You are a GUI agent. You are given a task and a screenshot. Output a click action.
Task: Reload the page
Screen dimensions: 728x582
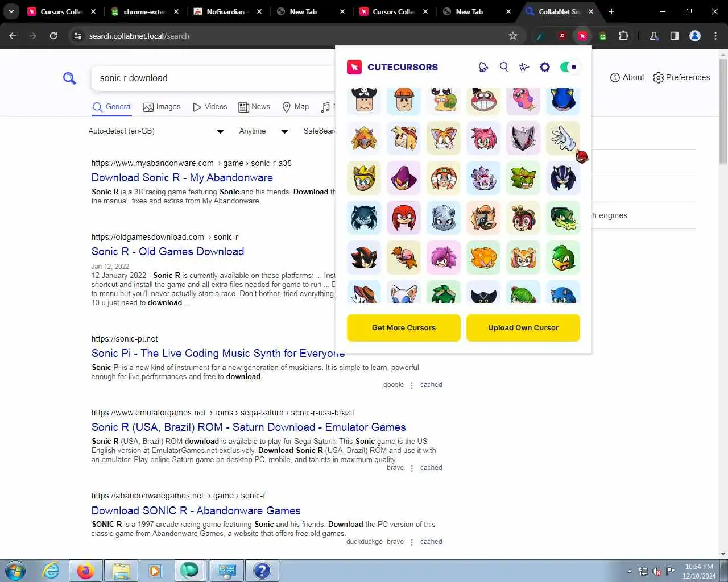coord(53,36)
